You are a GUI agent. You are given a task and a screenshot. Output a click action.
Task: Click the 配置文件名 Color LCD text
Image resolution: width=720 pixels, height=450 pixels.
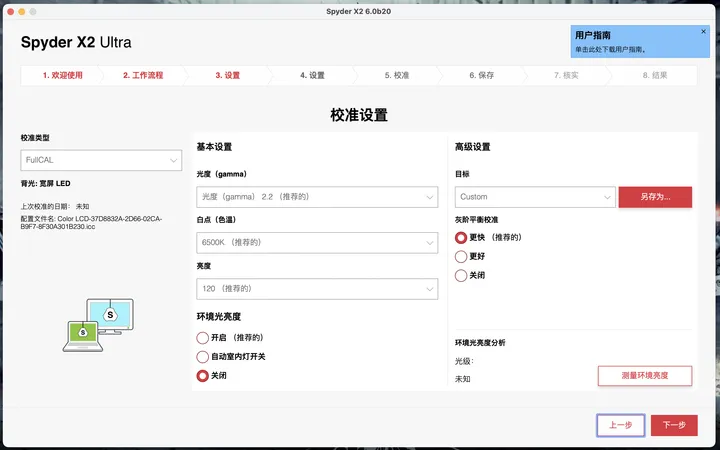(x=91, y=223)
